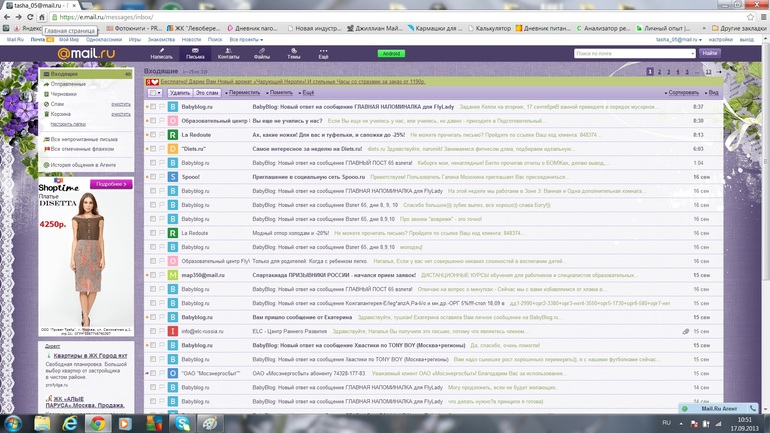Open the Файлы section icon
This screenshot has width=770, height=433.
(261, 52)
